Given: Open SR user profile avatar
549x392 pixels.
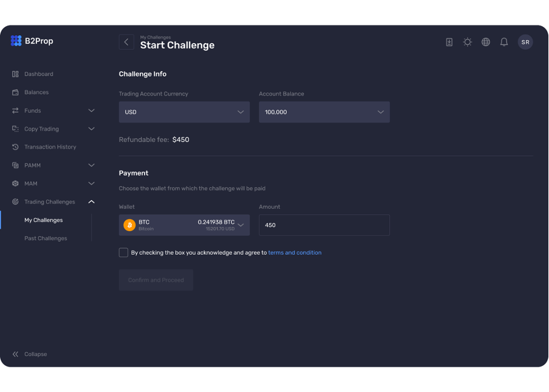Looking at the screenshot, I should pyautogui.click(x=525, y=42).
